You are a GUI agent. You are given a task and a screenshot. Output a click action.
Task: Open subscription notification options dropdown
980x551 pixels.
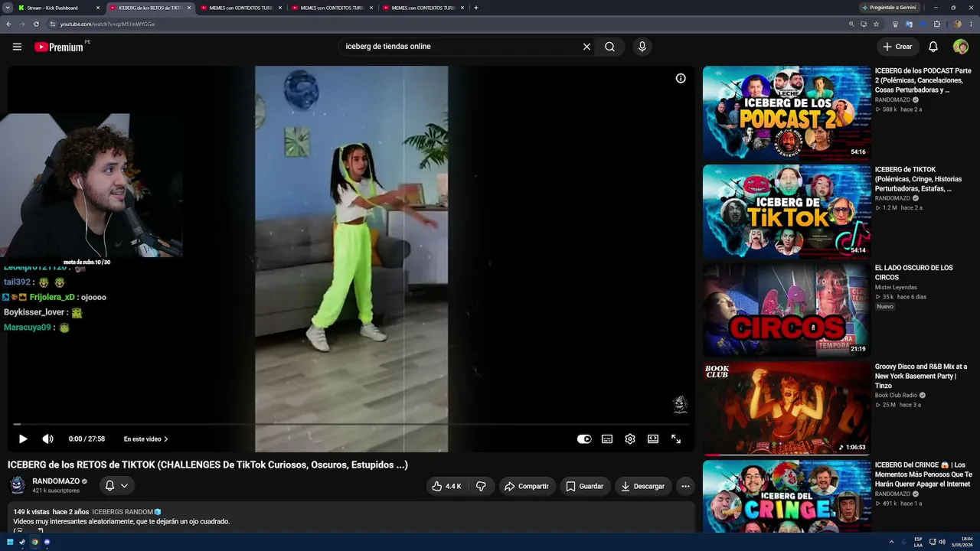point(116,486)
